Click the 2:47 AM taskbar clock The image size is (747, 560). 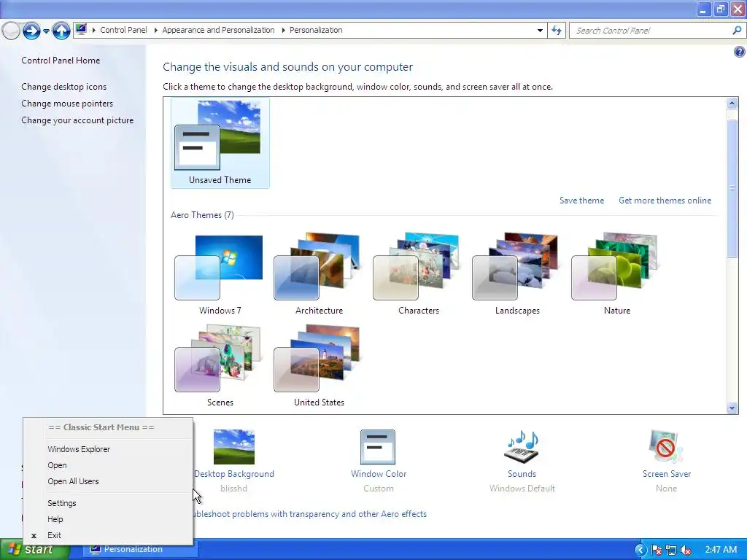point(721,550)
